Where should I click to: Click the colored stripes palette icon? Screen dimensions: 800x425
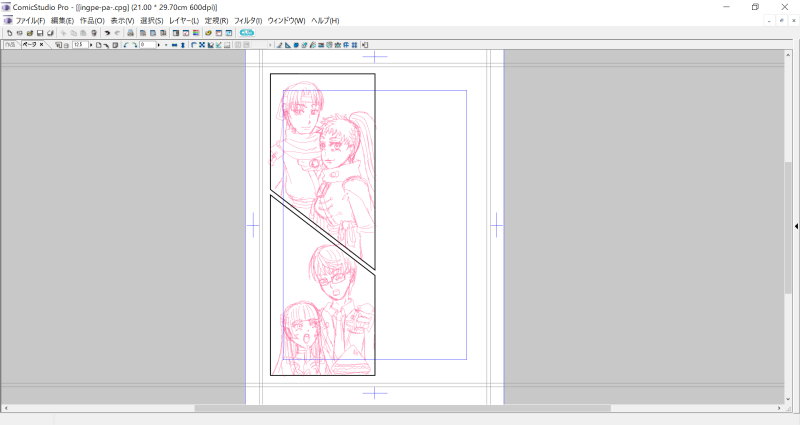196,33
